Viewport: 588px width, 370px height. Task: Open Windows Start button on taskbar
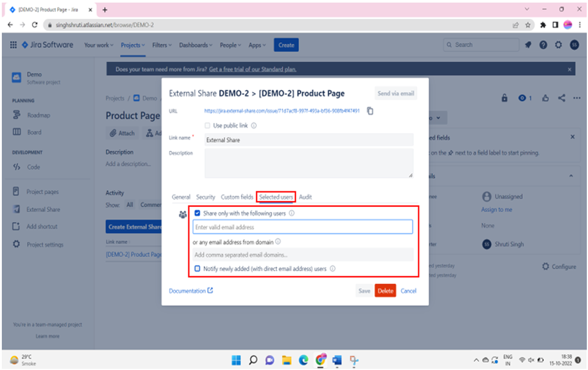236,360
